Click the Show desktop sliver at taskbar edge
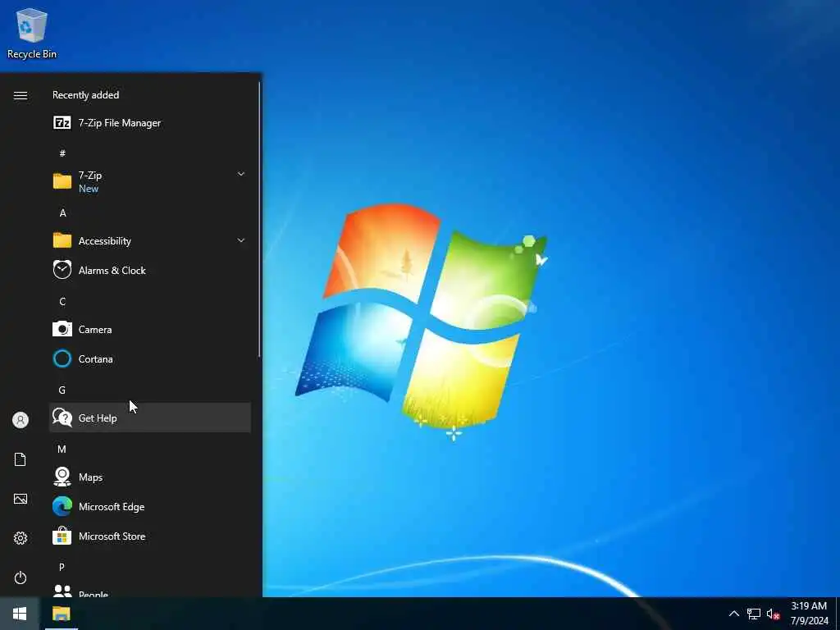The height and width of the screenshot is (630, 840). [838, 614]
